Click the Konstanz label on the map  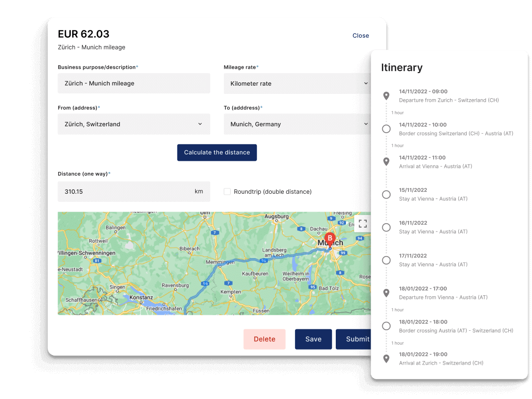click(x=141, y=297)
